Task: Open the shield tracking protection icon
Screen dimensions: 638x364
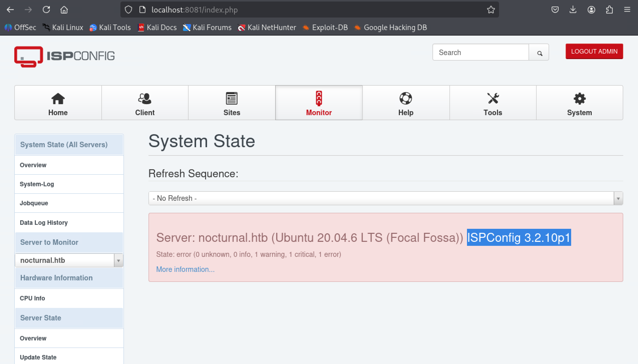Action: [x=128, y=10]
